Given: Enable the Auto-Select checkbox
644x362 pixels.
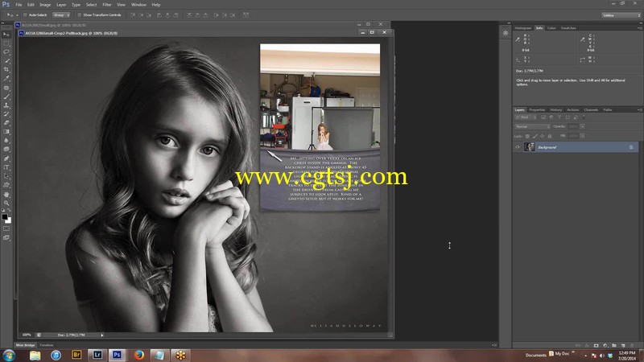Looking at the screenshot, I should [25, 15].
